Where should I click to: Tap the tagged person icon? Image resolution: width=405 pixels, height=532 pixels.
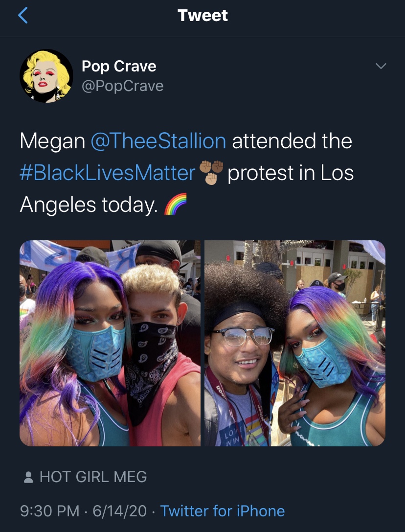point(28,477)
